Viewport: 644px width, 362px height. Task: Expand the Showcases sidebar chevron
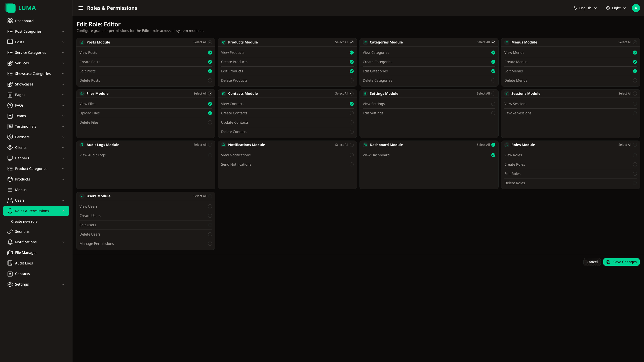(x=63, y=84)
